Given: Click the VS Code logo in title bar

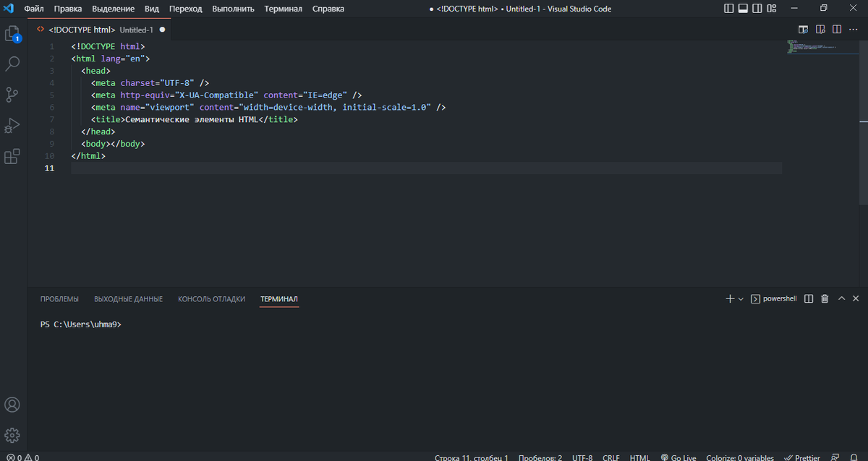Looking at the screenshot, I should click(9, 9).
